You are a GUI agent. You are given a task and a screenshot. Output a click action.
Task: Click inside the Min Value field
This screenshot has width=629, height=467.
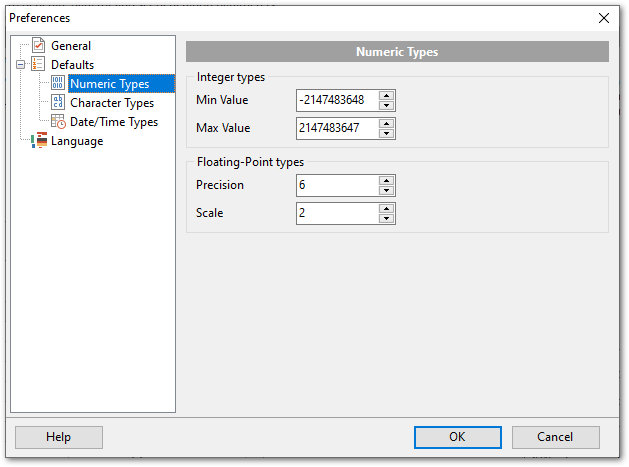click(x=336, y=100)
